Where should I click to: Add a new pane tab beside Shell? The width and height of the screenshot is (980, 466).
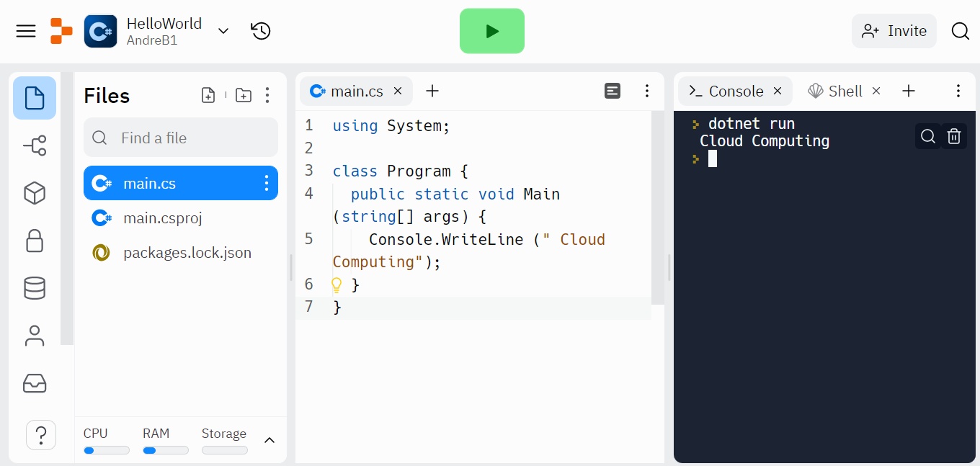tap(909, 91)
